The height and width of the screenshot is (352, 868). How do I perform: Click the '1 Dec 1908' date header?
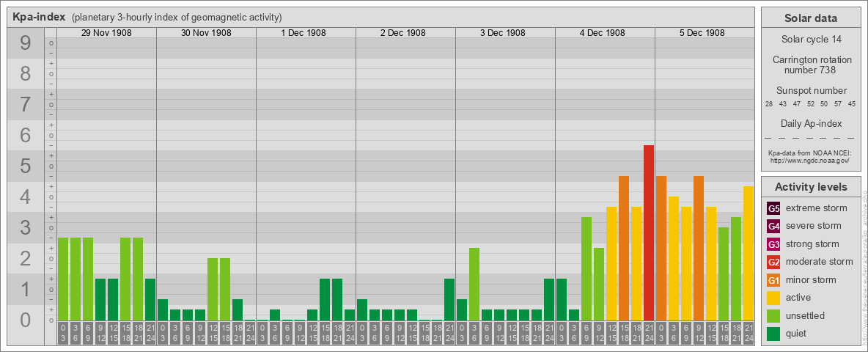(x=304, y=33)
